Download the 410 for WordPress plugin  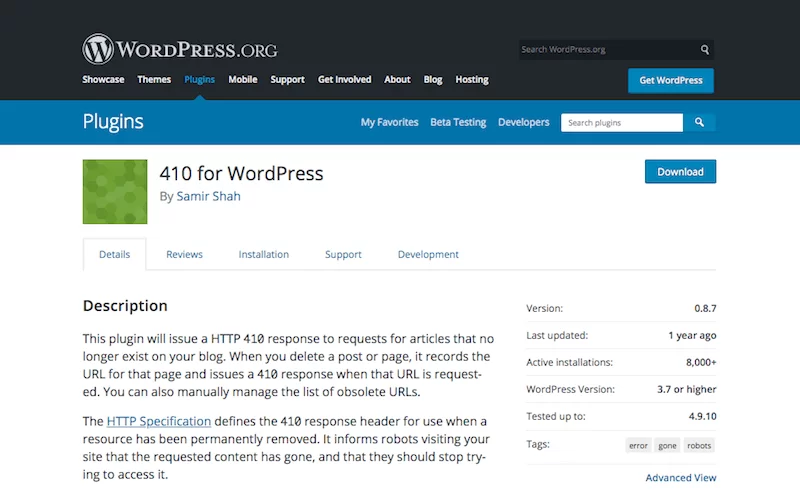click(680, 171)
